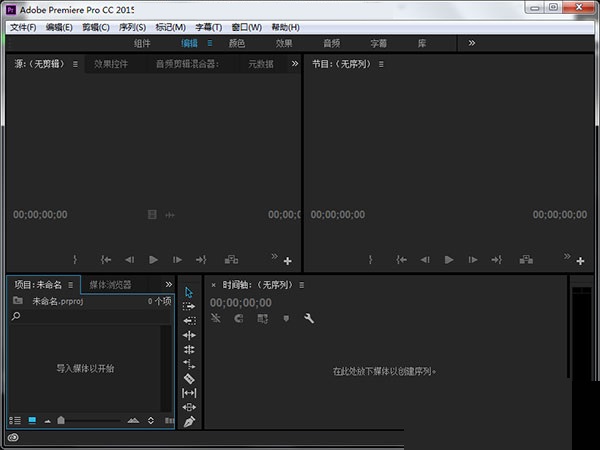
Task: Select the Track Select Forward tool
Action: (189, 307)
